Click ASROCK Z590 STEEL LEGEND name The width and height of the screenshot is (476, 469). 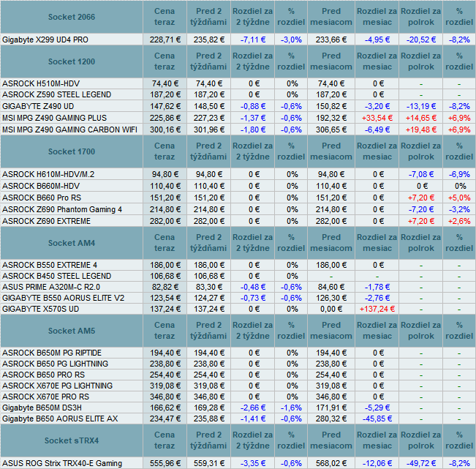[x=57, y=95]
